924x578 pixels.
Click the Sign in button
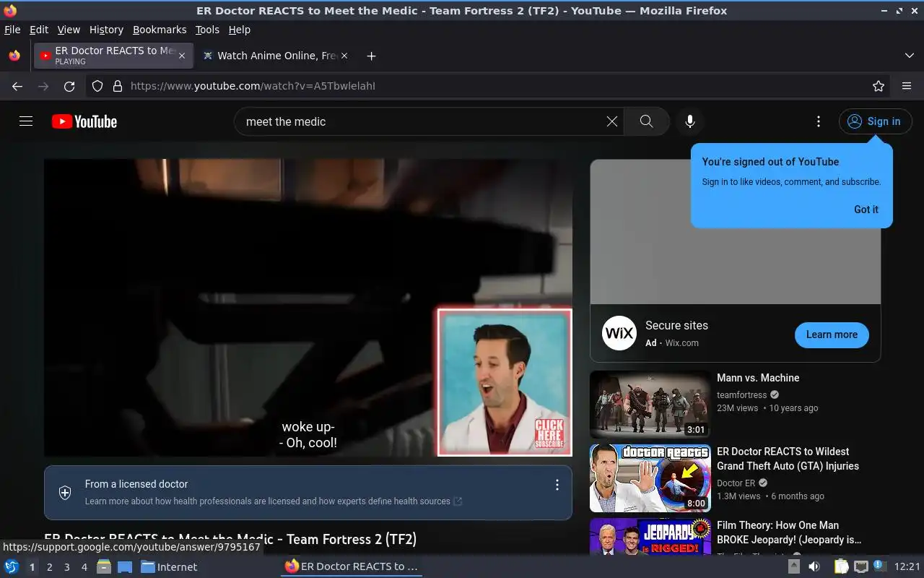[875, 121]
